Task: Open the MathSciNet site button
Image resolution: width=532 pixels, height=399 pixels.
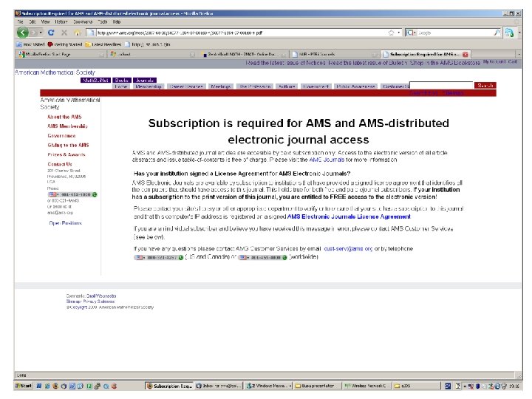Action: 95,80
